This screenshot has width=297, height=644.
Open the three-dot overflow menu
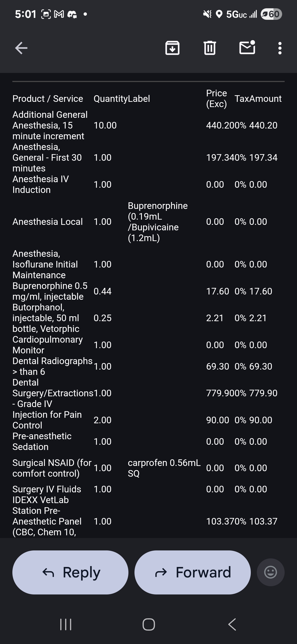pos(280,48)
